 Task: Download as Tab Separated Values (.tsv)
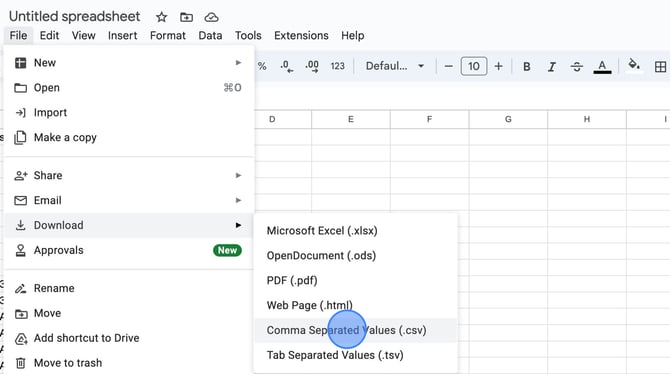tap(356, 355)
